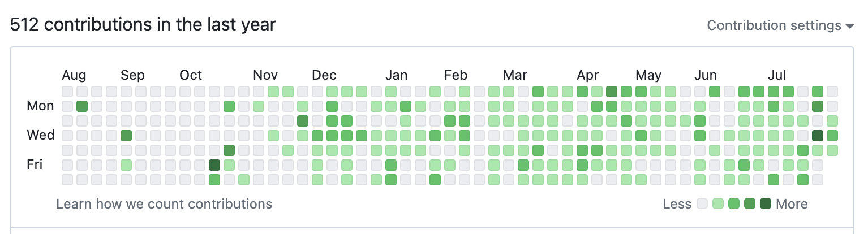
Task: Select the darkest Wednesday cell in late July
Action: point(817,135)
